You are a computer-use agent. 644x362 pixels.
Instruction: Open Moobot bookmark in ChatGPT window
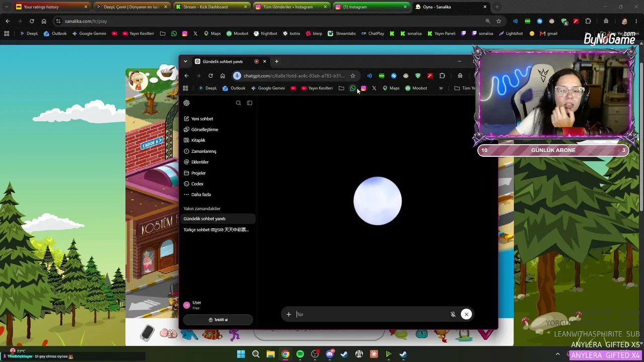(416, 88)
